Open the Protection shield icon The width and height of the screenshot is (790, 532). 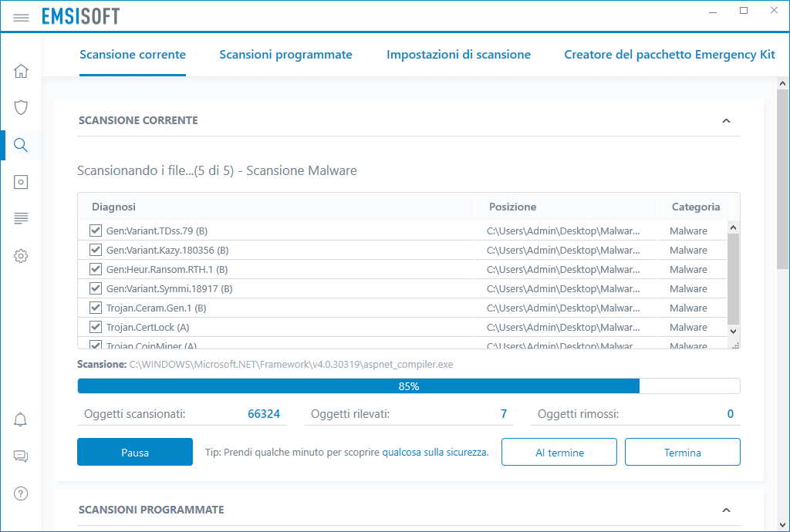tap(21, 107)
